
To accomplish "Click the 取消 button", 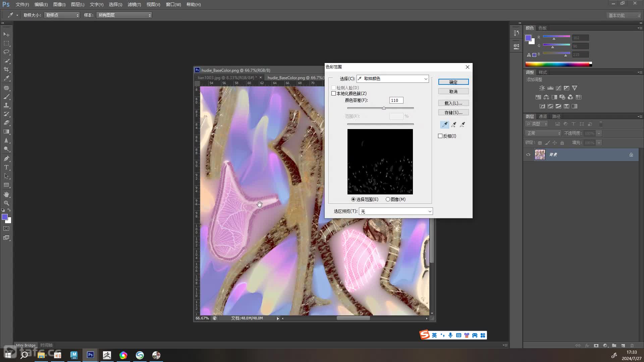I will pyautogui.click(x=453, y=92).
